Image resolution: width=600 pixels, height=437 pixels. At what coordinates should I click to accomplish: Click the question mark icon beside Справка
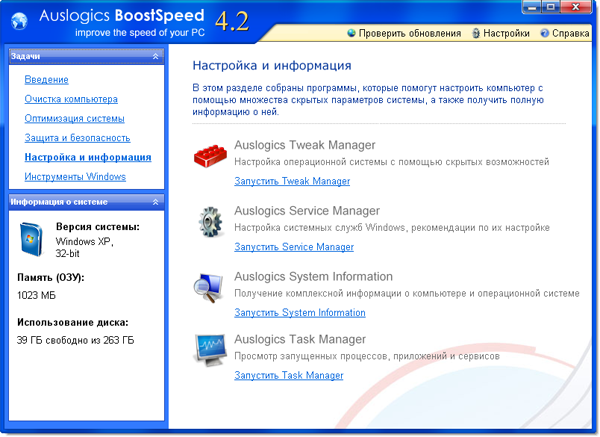point(545,33)
